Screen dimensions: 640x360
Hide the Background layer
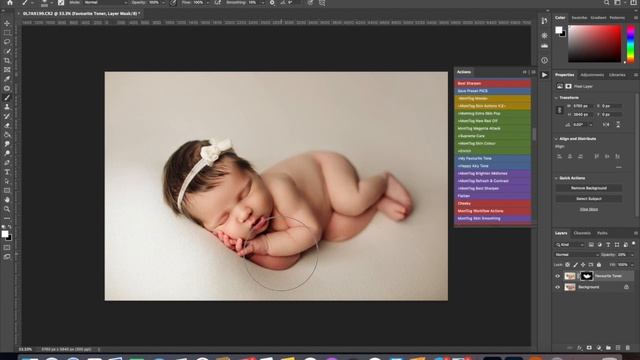558,287
